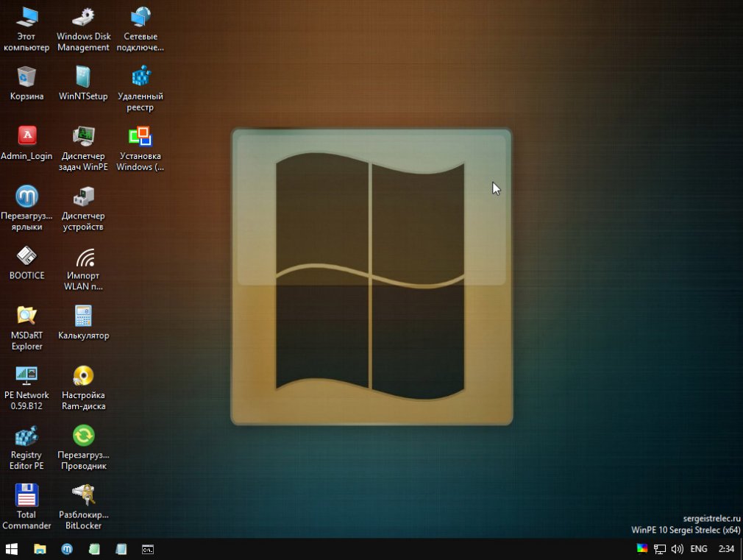Open File Explorer from taskbar
This screenshot has height=560, width=743.
click(40, 549)
